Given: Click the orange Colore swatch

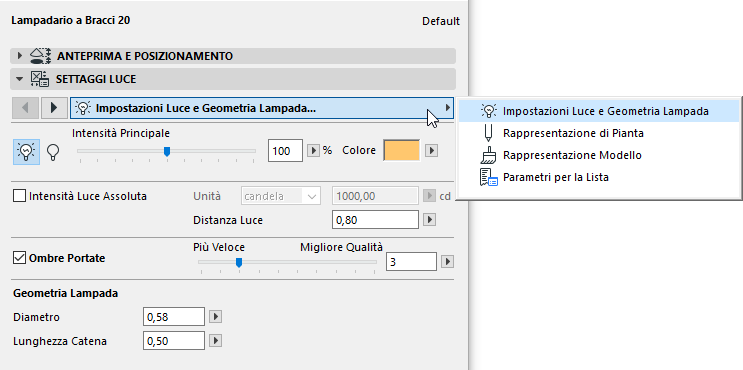Looking at the screenshot, I should [401, 151].
